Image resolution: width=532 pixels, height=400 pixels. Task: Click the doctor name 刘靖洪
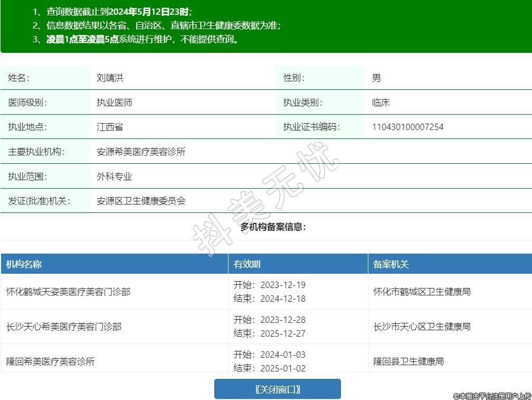coord(110,78)
